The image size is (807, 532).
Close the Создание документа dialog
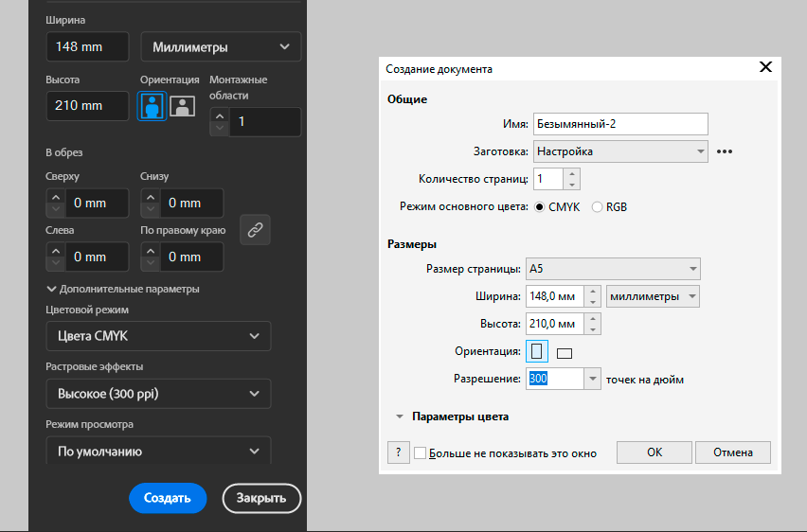click(765, 68)
